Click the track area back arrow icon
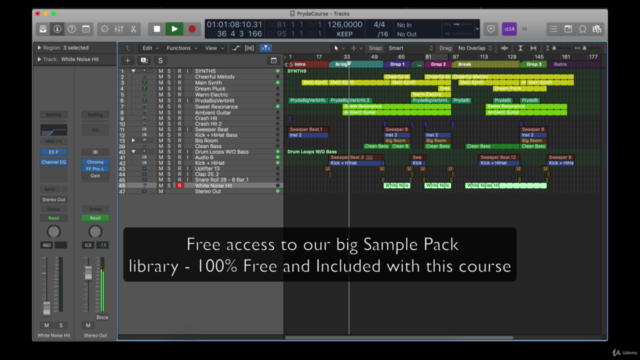640x360 pixels. tap(128, 48)
